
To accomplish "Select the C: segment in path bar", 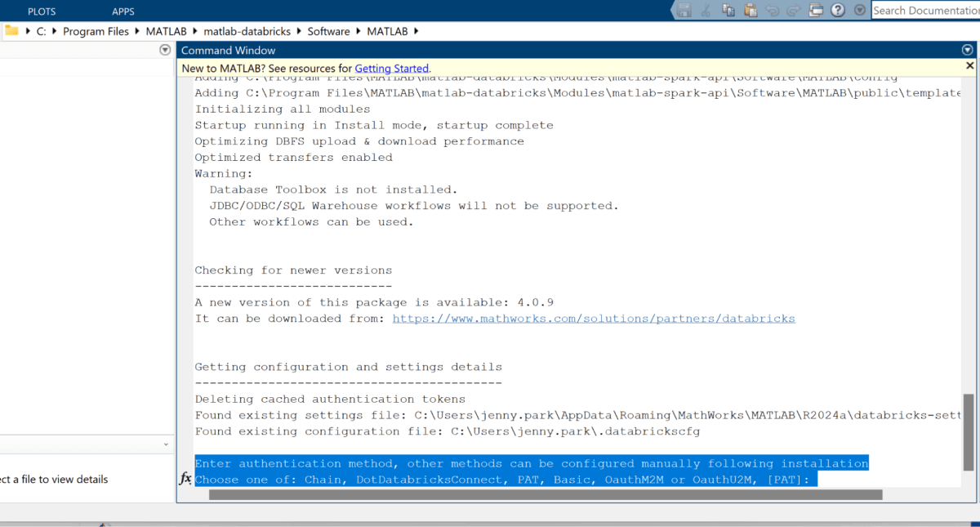I will (42, 31).
